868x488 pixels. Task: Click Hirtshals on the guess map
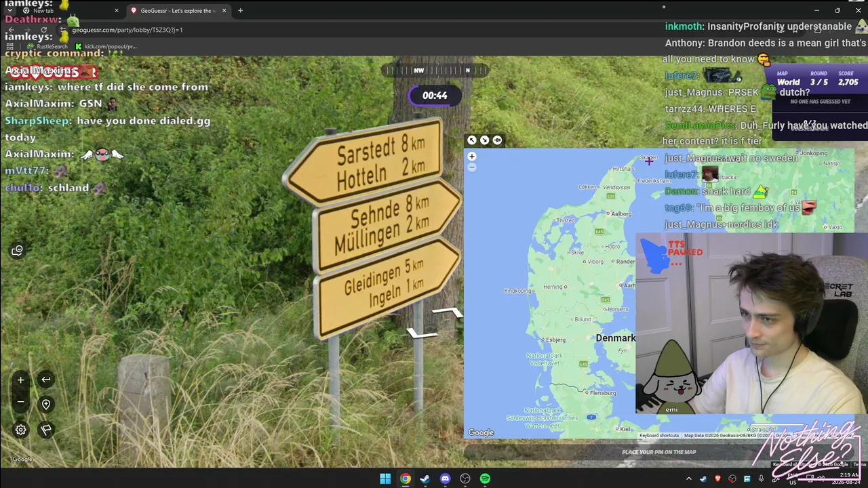point(623,169)
